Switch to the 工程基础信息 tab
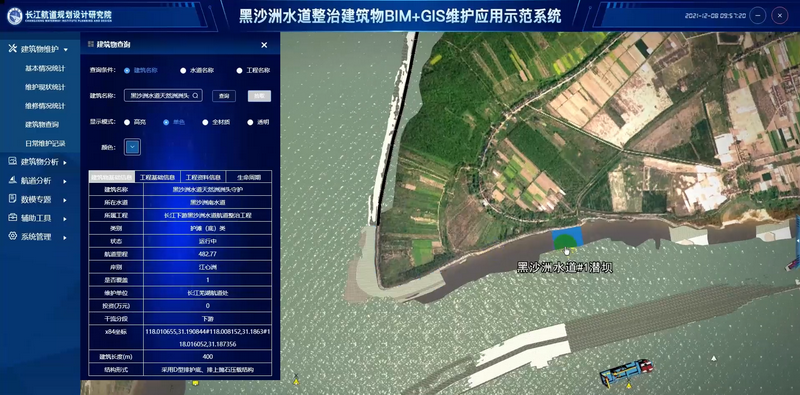This screenshot has width=800, height=395. coord(157,177)
